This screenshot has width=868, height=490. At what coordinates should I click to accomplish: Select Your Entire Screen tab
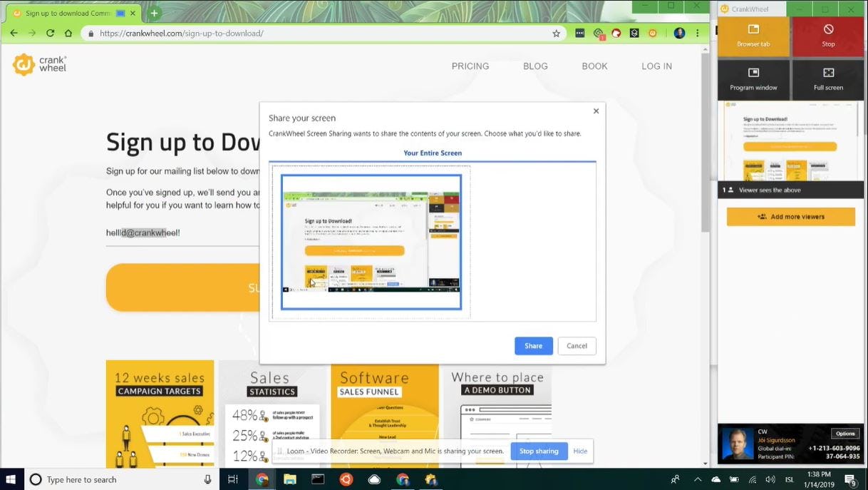coord(433,153)
